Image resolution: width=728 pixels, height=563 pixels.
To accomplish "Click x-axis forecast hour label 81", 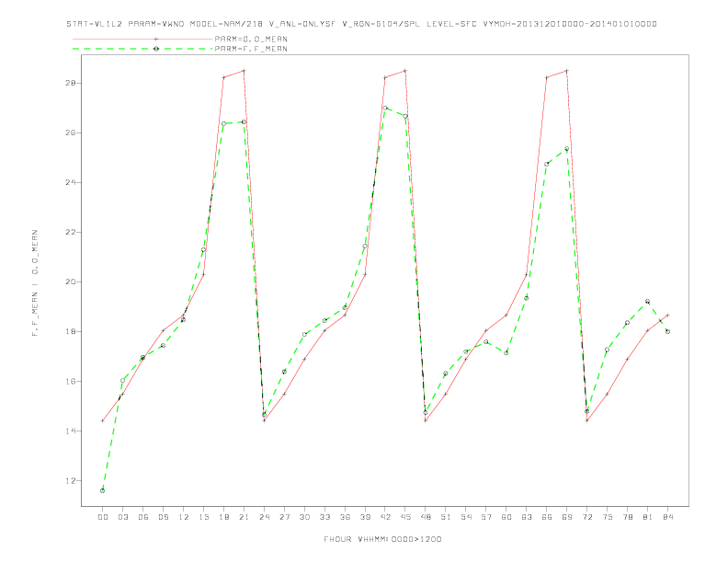I will [x=648, y=517].
